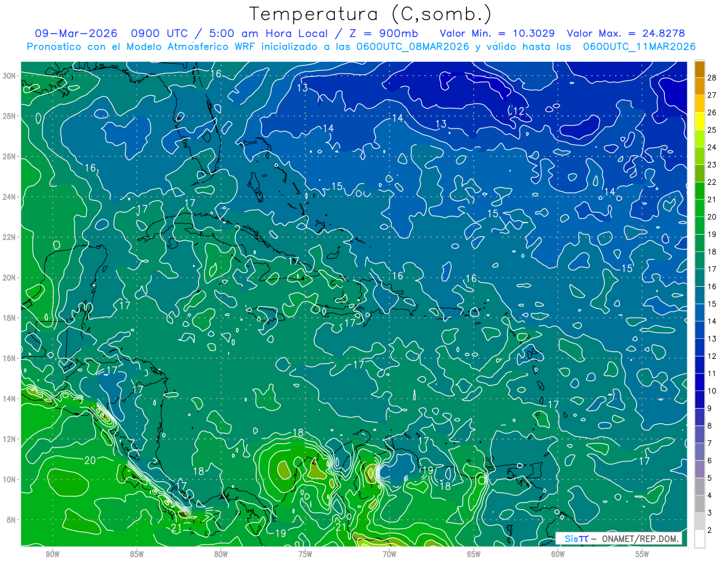Click the gray legend swatch labeled 3
The image size is (728, 562).
point(699,504)
